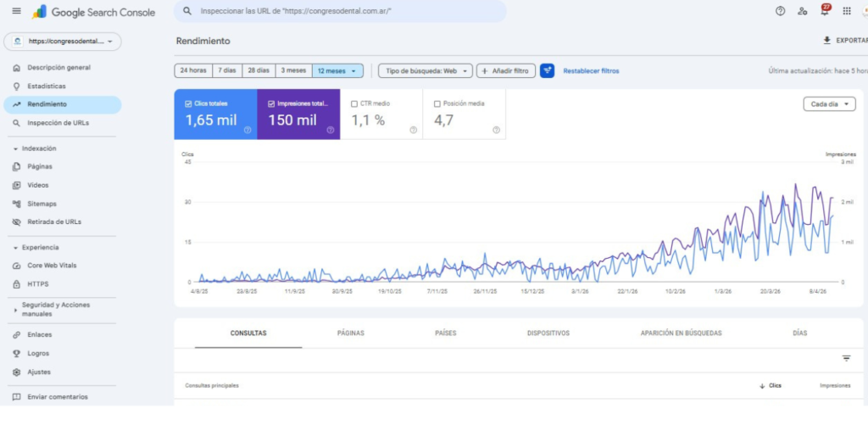Switch to the Páginas tab
Screen dimensions: 868x448
(x=350, y=333)
